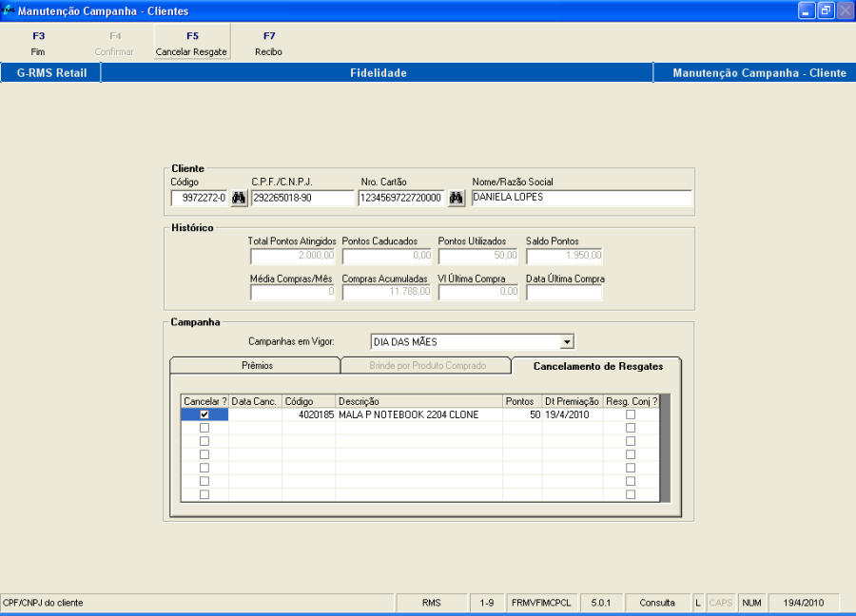Click the grid vertical scrollbar
The width and height of the screenshot is (856, 616).
(x=665, y=448)
